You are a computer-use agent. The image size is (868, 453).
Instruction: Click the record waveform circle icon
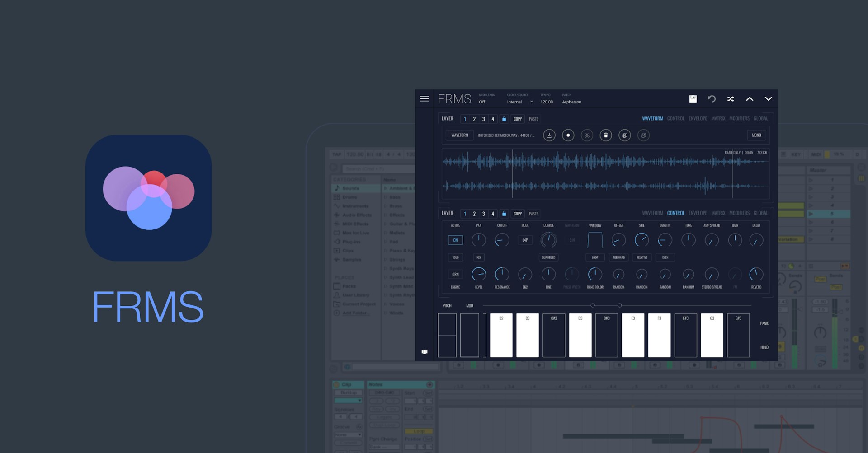(x=568, y=135)
